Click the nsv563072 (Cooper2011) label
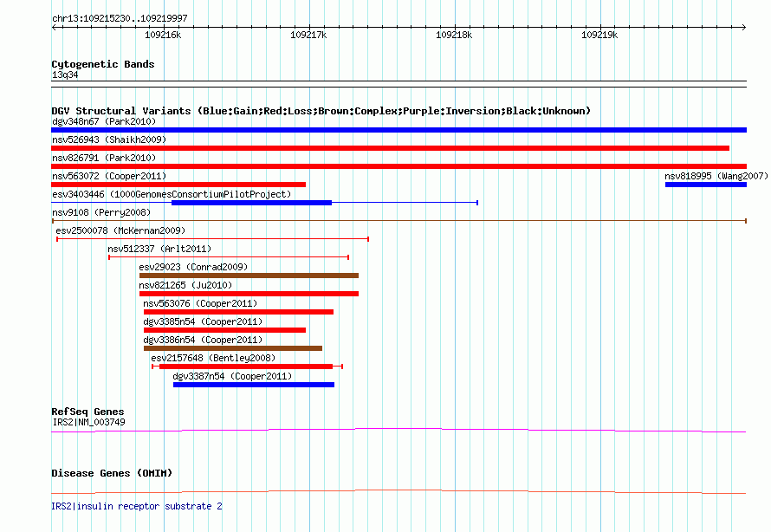 click(x=109, y=176)
